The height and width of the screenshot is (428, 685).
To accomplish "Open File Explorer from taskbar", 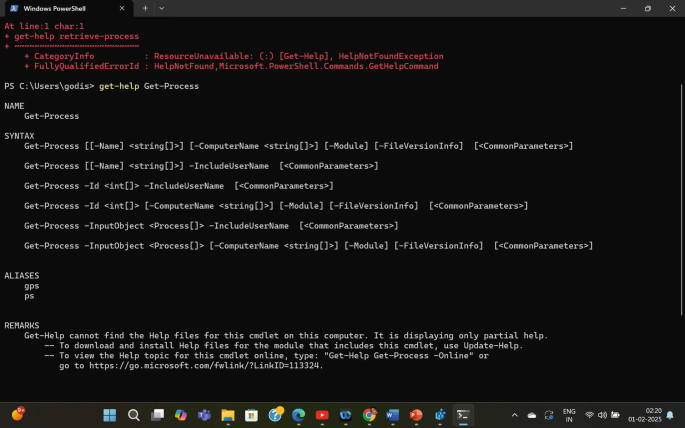I will pyautogui.click(x=228, y=415).
